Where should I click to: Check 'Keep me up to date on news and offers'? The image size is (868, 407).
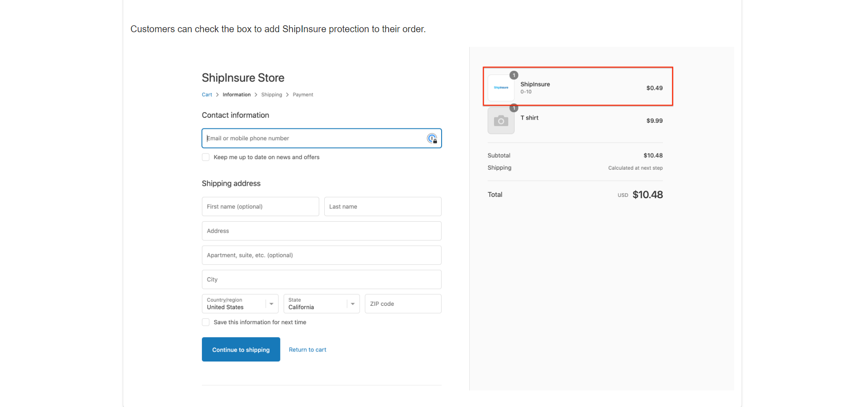(206, 157)
